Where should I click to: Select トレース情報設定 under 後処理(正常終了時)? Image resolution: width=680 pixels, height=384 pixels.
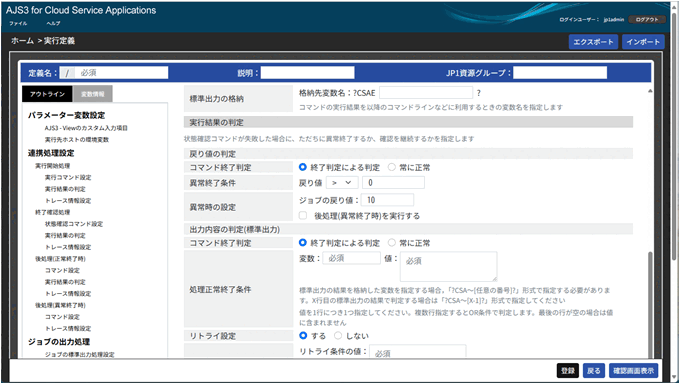(68, 294)
